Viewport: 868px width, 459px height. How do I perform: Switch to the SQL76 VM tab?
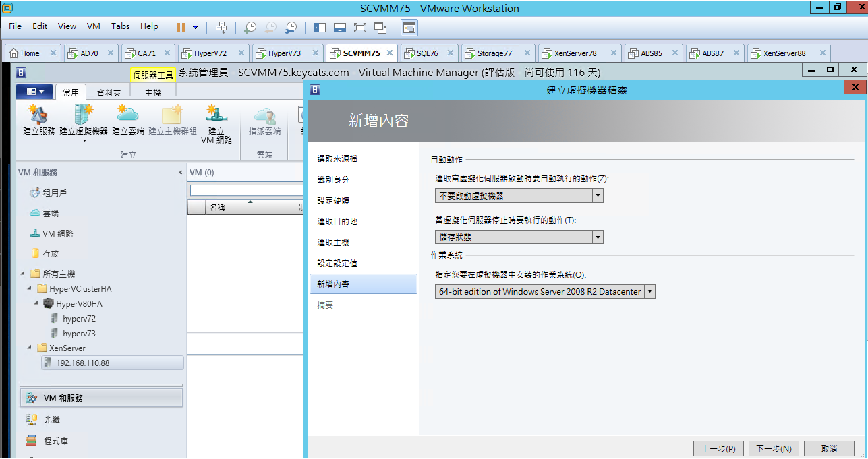point(430,53)
